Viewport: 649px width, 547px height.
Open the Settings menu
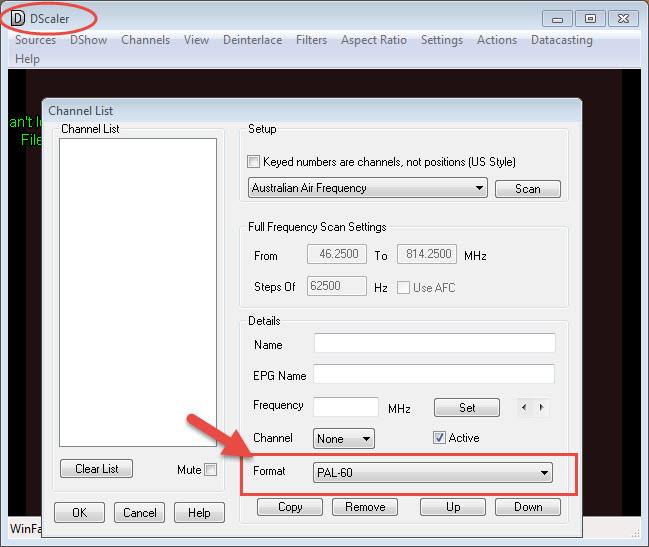(442, 40)
